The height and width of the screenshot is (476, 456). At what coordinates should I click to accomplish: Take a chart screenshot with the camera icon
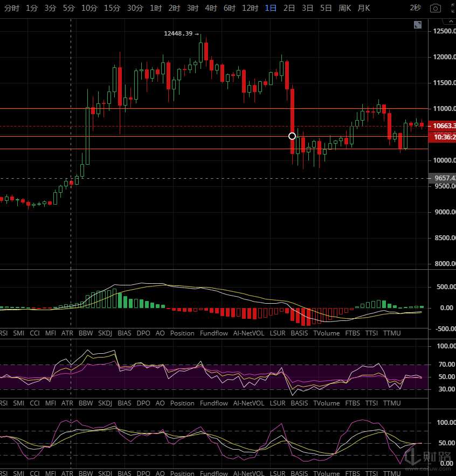coord(434,8)
